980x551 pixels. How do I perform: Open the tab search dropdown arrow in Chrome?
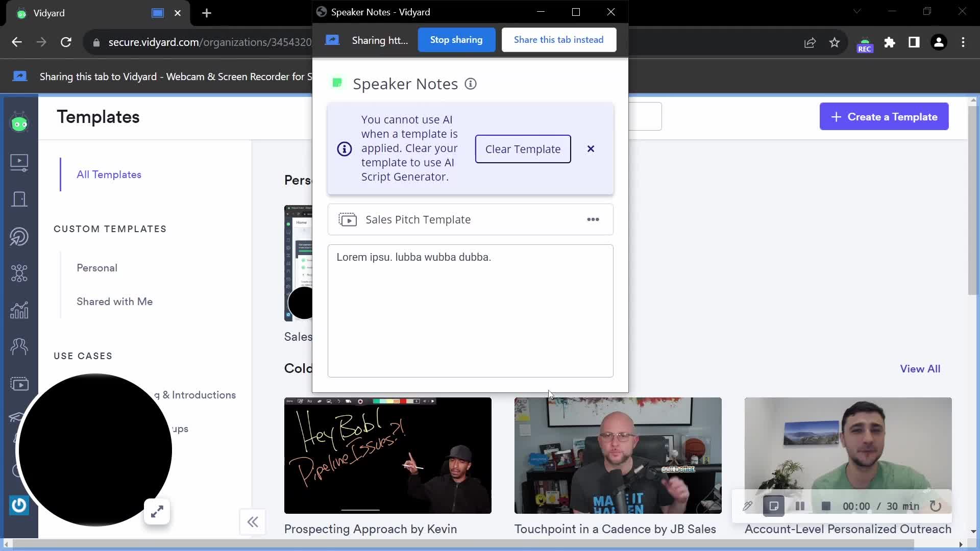point(857,11)
